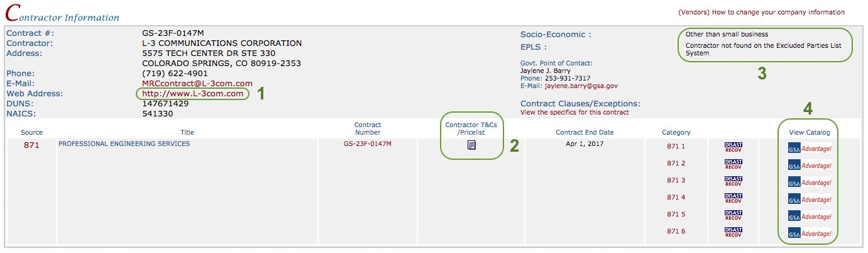Click the MRCcontract@L-3com.com email link

pos(197,84)
